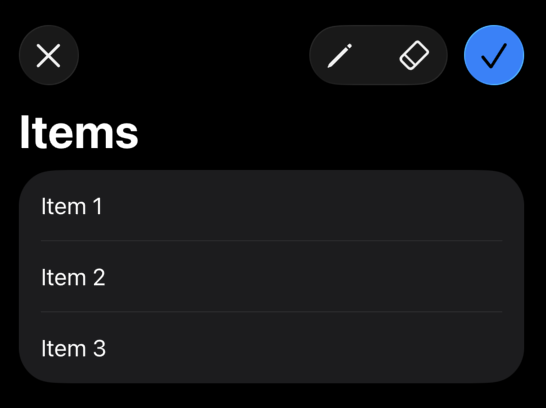Save changes via the checkmark
546x408 pixels.
pos(494,55)
